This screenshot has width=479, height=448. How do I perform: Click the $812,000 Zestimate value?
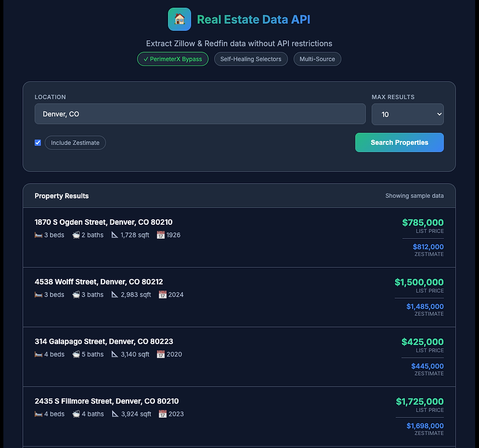pyautogui.click(x=428, y=247)
